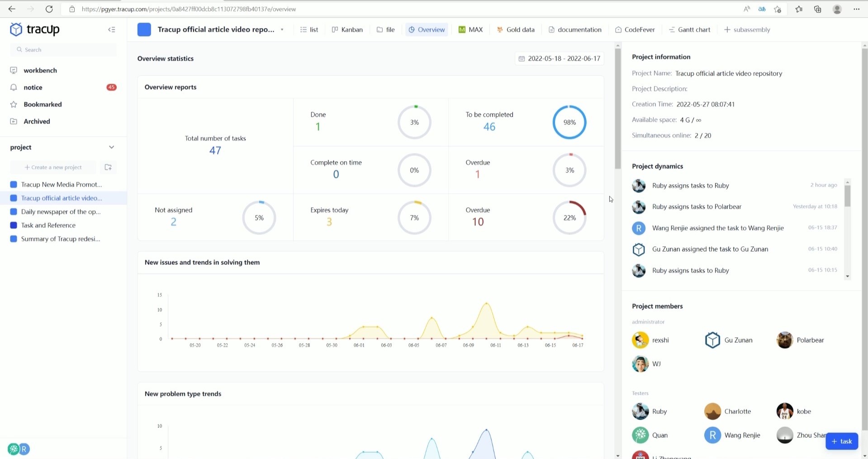Click the new project folder icon

pos(108,167)
